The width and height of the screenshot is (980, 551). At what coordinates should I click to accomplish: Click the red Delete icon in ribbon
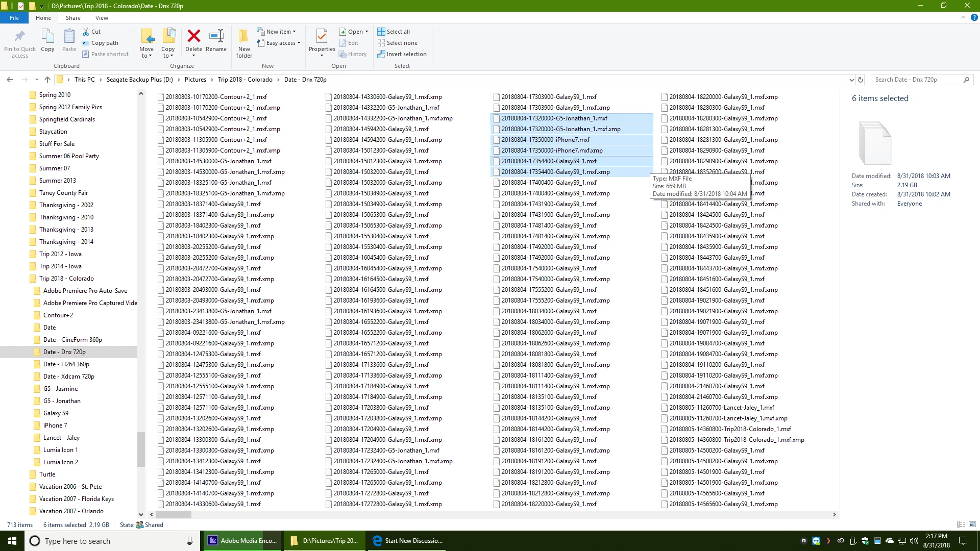(x=193, y=36)
